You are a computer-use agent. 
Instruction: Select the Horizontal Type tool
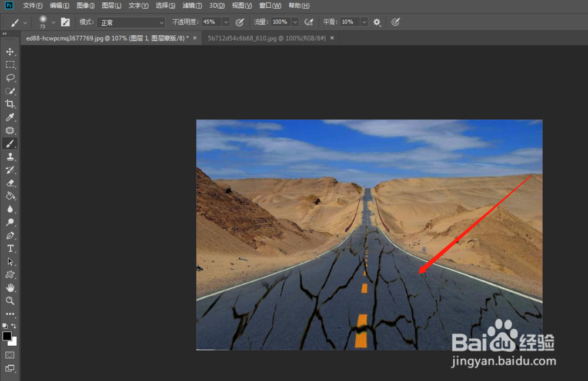click(10, 249)
